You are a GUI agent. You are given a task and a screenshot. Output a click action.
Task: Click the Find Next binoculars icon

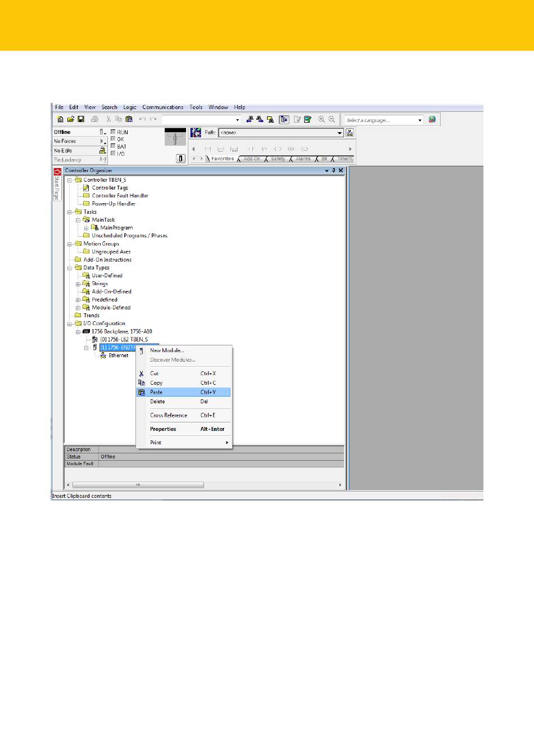pos(260,119)
